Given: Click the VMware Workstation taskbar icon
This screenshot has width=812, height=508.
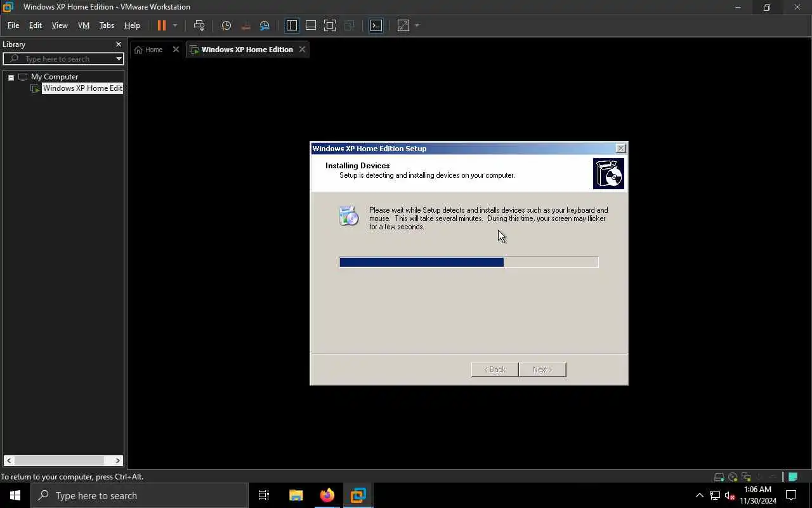Looking at the screenshot, I should coord(358,495).
